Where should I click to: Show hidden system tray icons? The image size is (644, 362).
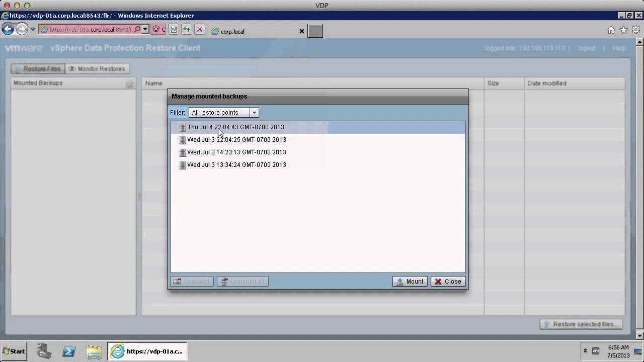click(x=585, y=351)
